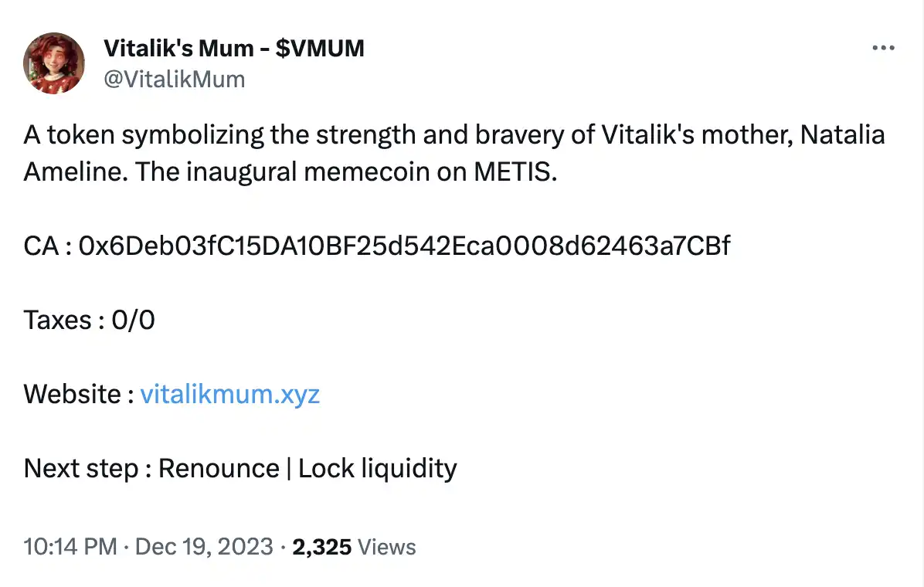Image resolution: width=924 pixels, height=587 pixels.
Task: Open the three-dot more options menu
Action: tap(882, 48)
